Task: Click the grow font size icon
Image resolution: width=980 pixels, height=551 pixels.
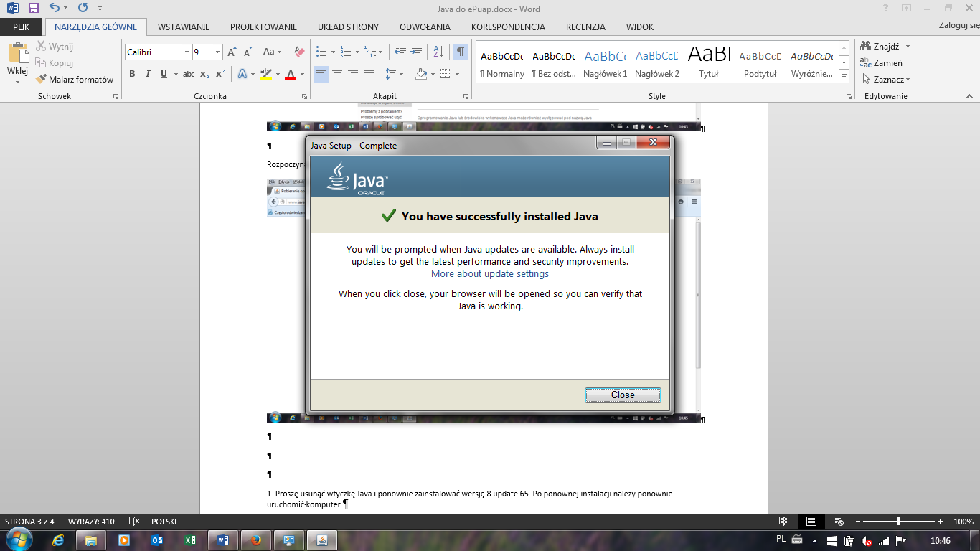Action: (232, 52)
